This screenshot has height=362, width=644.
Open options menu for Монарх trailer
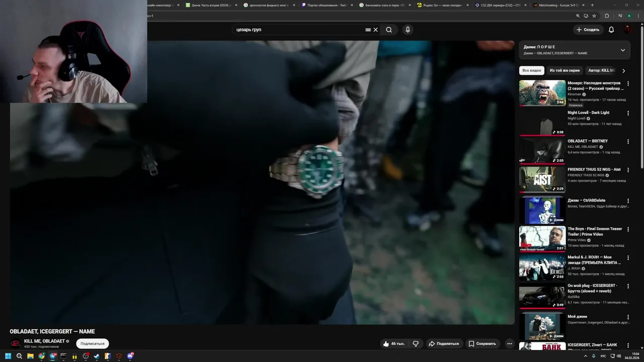point(628,83)
